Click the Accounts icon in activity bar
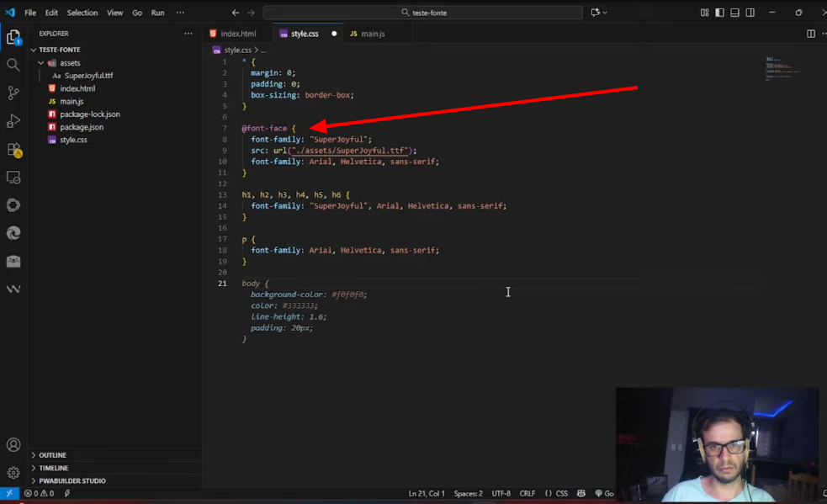This screenshot has width=827, height=504. point(13,445)
